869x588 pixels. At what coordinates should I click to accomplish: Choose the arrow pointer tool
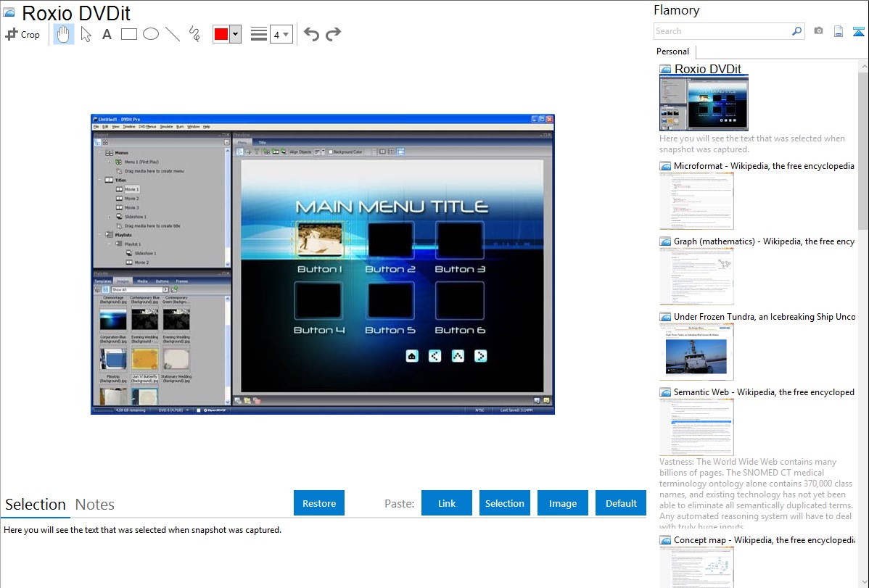(x=86, y=34)
